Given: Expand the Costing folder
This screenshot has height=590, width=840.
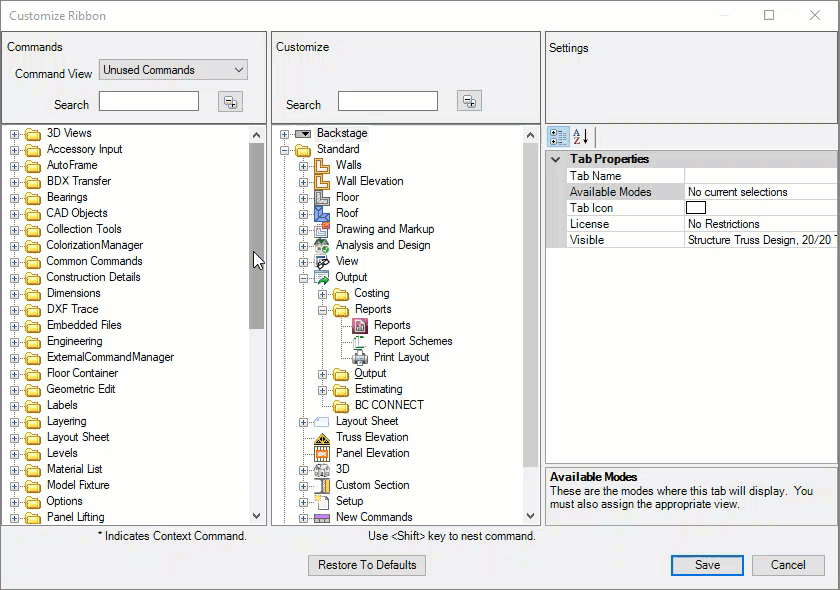Looking at the screenshot, I should pos(322,294).
